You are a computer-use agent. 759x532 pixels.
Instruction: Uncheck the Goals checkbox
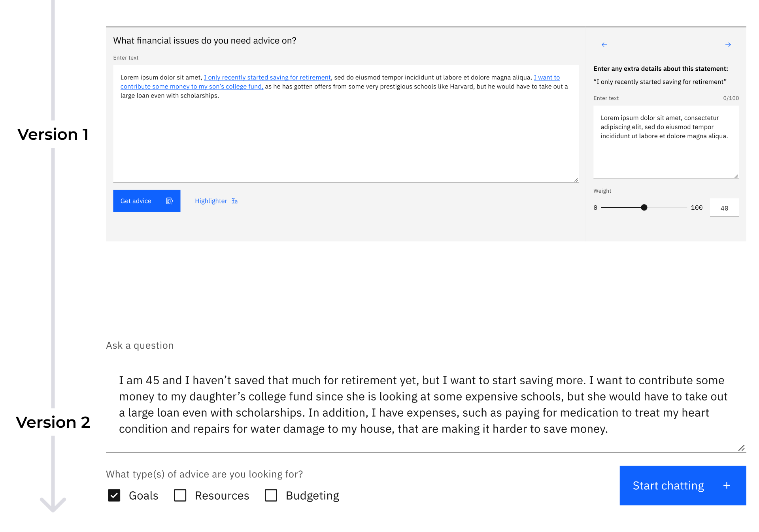(114, 495)
